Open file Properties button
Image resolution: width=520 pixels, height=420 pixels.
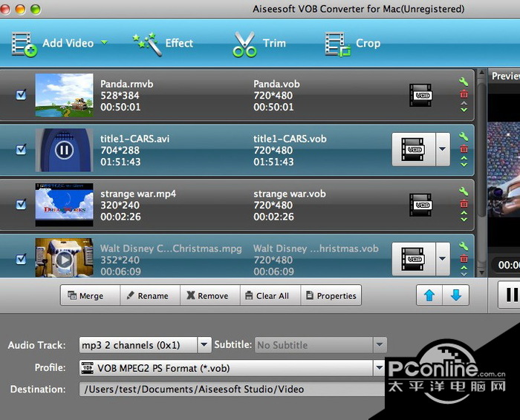(331, 295)
